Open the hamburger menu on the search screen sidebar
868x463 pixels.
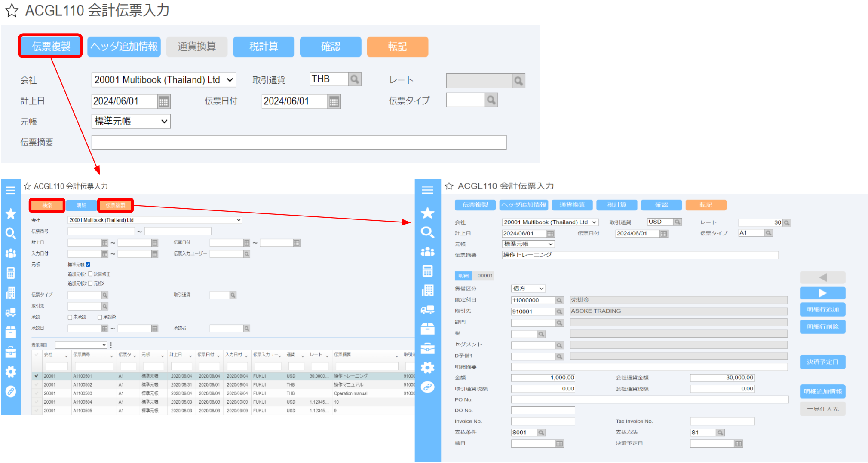[x=11, y=190]
